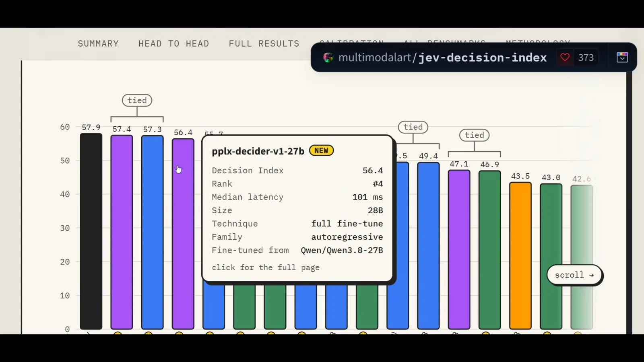
Task: Open the multimodalart profile link
Action: (x=375, y=58)
